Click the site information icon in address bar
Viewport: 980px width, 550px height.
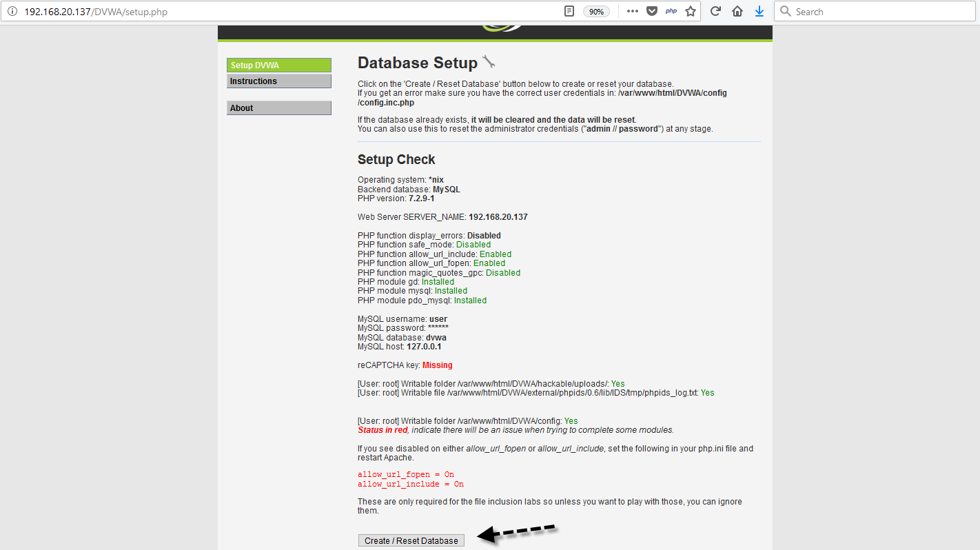12,12
